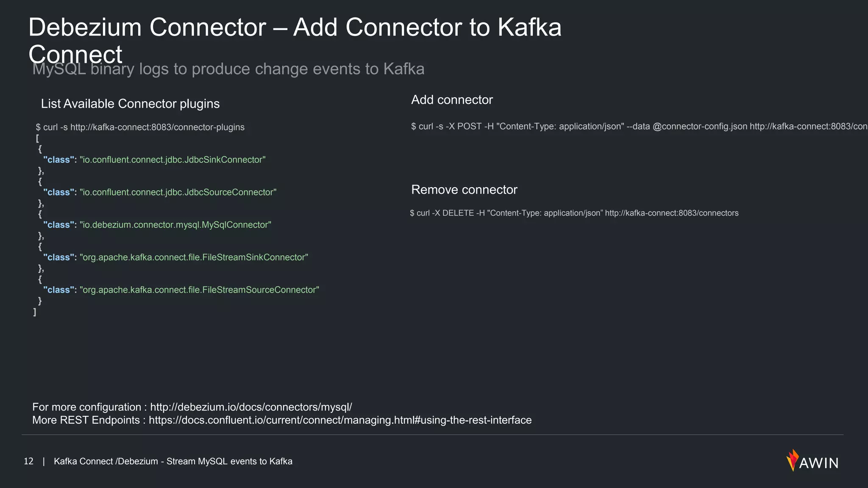This screenshot has width=868, height=488.
Task: Click footer text 'Kafka Connect /Debezium - Stream MySQL events'
Action: (173, 461)
